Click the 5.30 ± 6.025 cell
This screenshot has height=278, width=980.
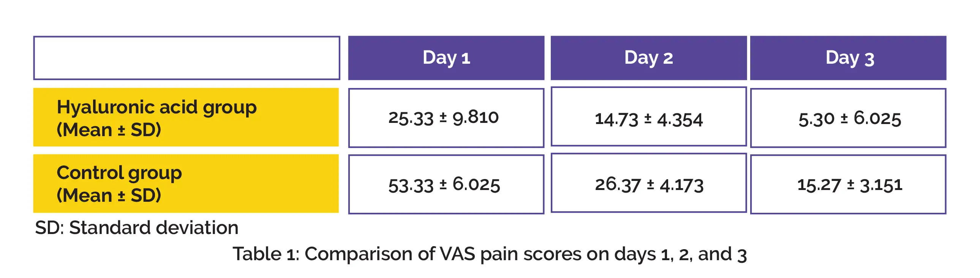pyautogui.click(x=849, y=118)
